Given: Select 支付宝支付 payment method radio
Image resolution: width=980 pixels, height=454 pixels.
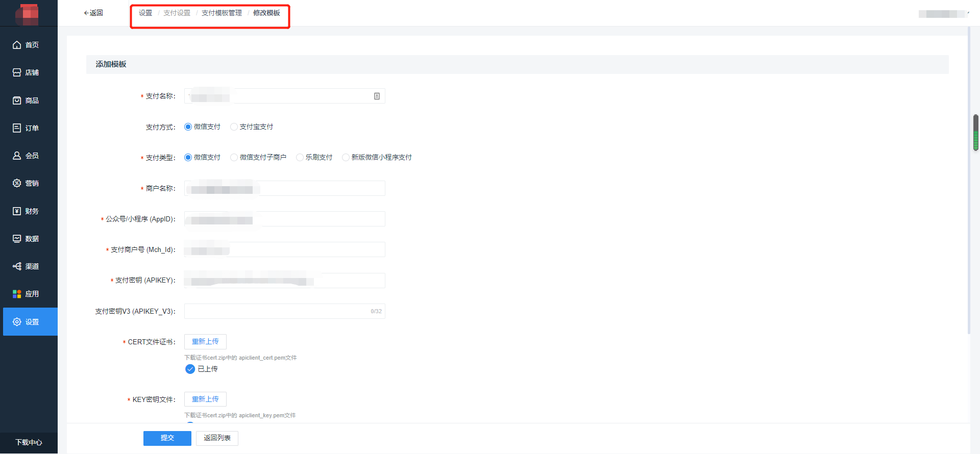Looking at the screenshot, I should pos(234,127).
